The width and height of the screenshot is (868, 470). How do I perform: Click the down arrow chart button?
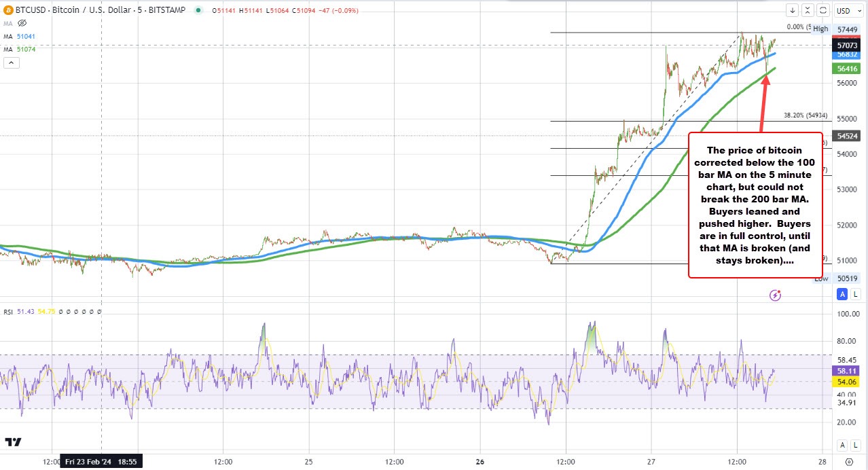pos(793,10)
